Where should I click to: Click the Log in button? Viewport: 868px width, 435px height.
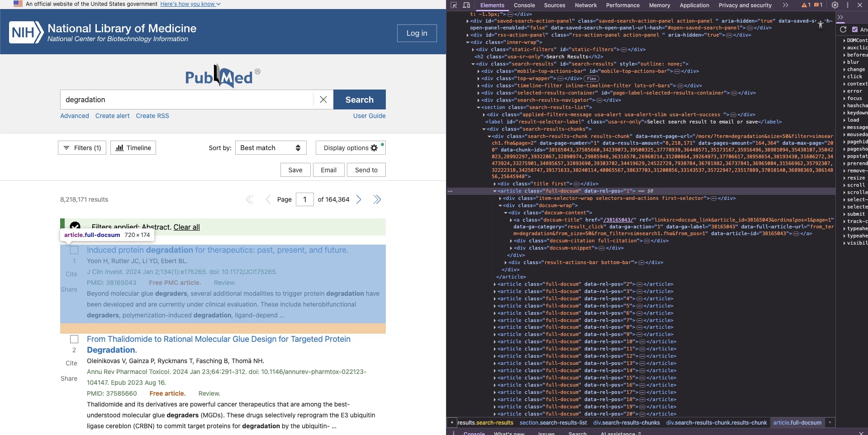(417, 33)
